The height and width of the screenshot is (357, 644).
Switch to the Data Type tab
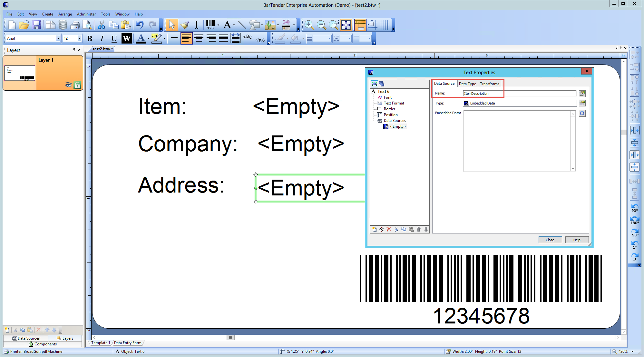(467, 84)
